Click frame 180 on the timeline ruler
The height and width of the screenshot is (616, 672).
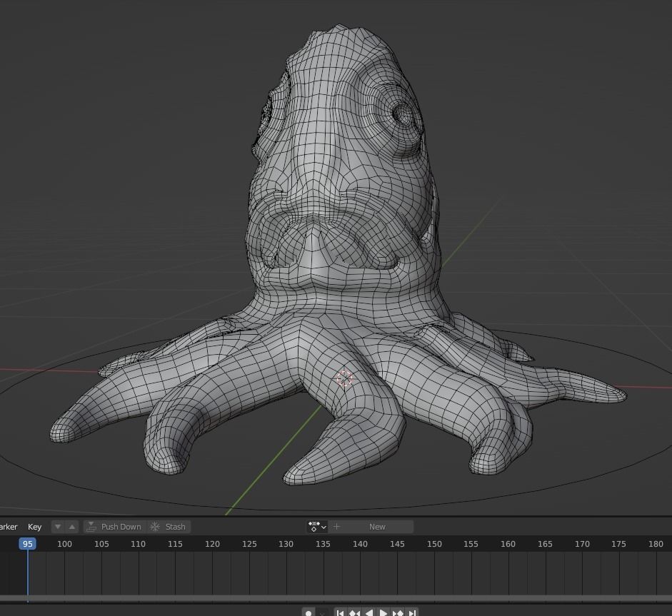[x=656, y=544]
